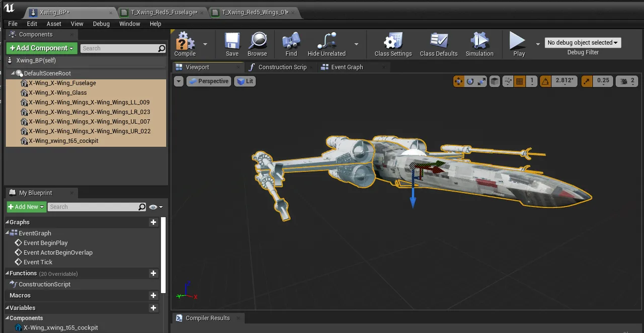
Task: Collapse the Variables section
Action: [8, 308]
